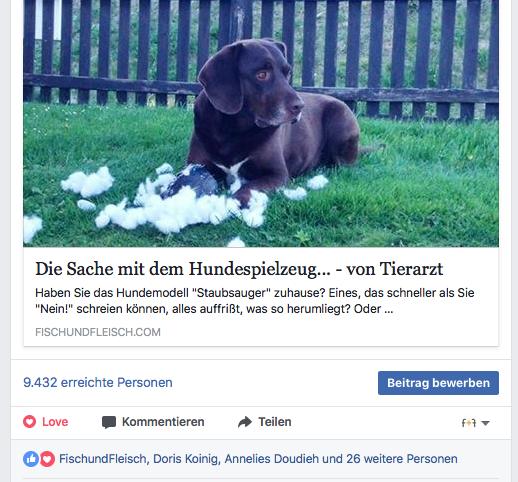Click the FISCHUNDFLEISCH.COM source link

pyautogui.click(x=98, y=332)
